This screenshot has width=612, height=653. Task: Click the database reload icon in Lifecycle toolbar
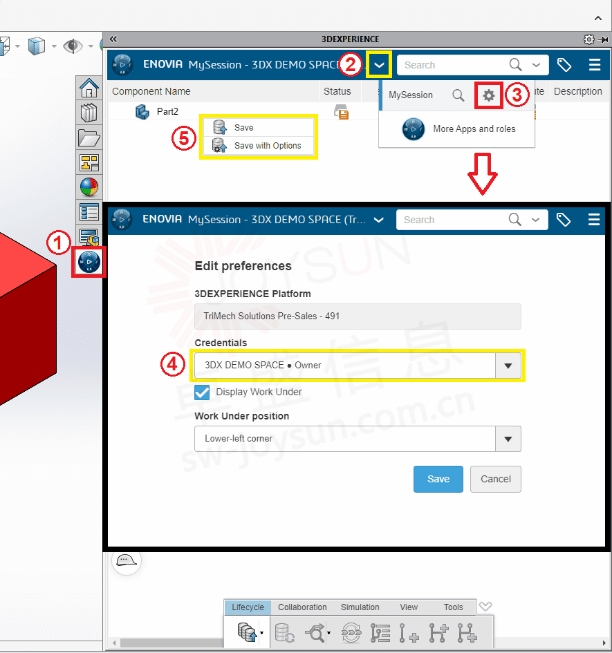(x=285, y=633)
